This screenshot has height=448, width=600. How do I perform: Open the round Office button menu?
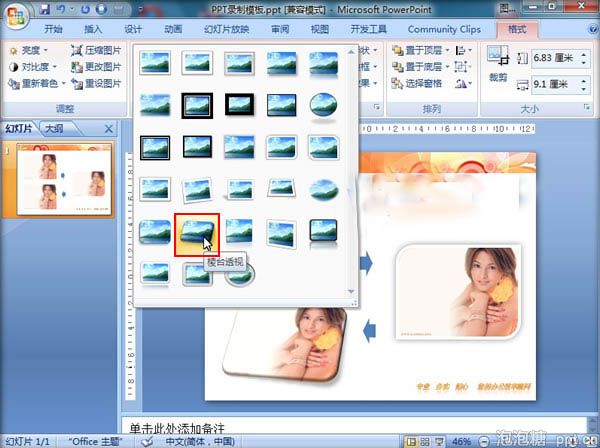pyautogui.click(x=16, y=16)
